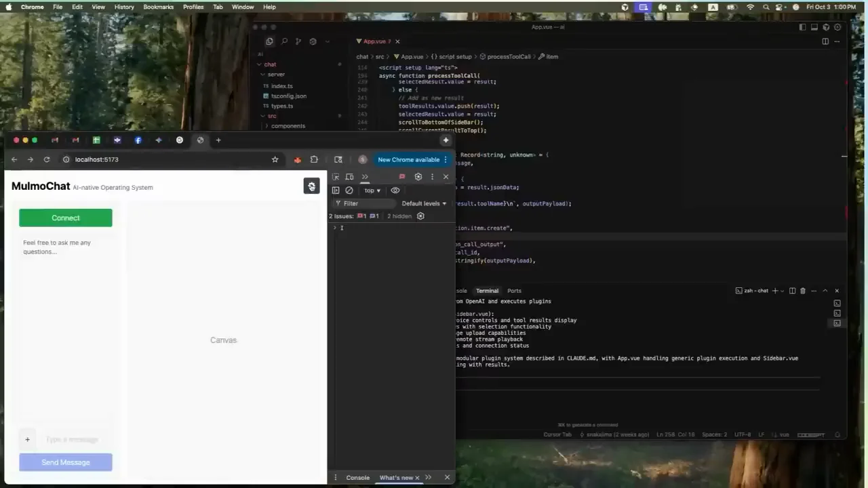Image resolution: width=868 pixels, height=488 pixels.
Task: Focus the console Filter input field
Action: click(363, 203)
